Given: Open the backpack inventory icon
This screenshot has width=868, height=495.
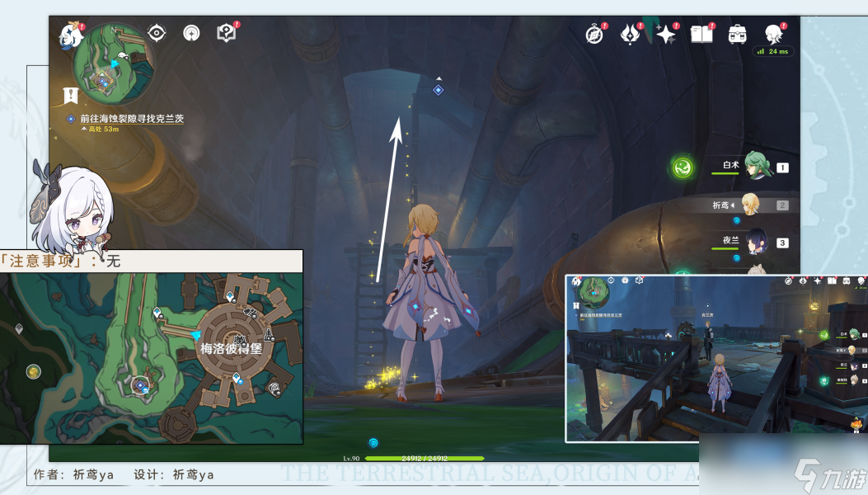Looking at the screenshot, I should point(737,35).
